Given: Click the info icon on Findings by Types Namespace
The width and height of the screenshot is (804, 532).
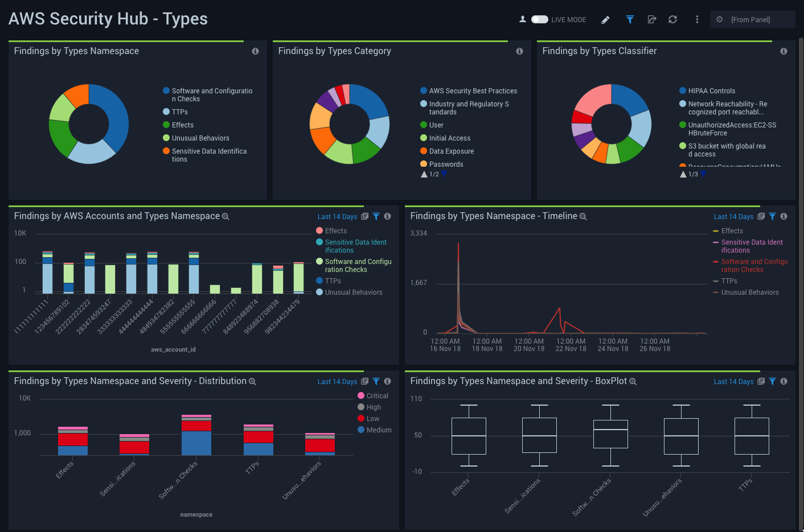Looking at the screenshot, I should [x=255, y=51].
